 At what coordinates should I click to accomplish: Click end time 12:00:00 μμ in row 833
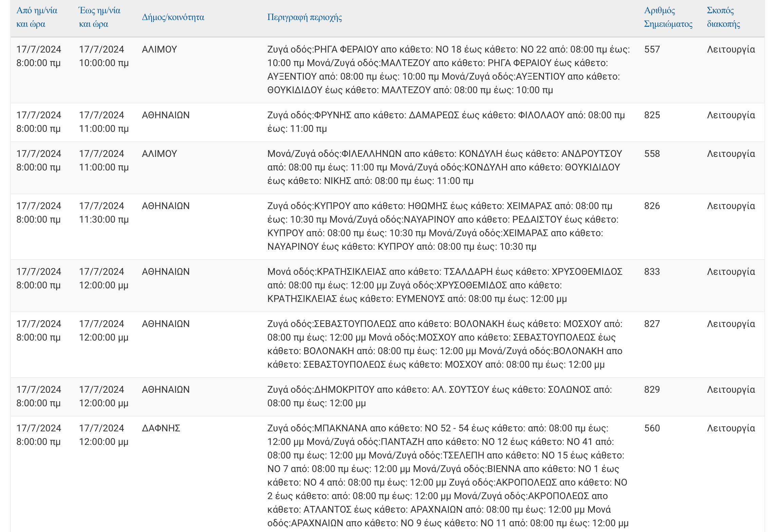coord(104,285)
